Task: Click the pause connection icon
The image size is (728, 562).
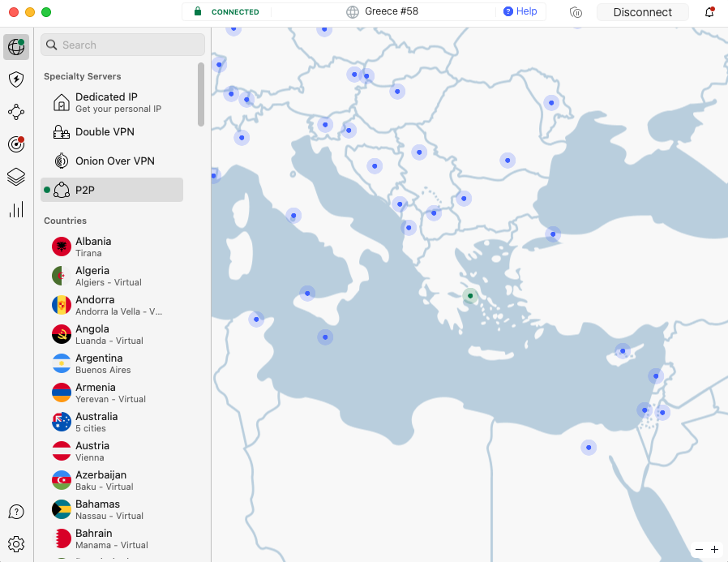Action: (x=576, y=12)
